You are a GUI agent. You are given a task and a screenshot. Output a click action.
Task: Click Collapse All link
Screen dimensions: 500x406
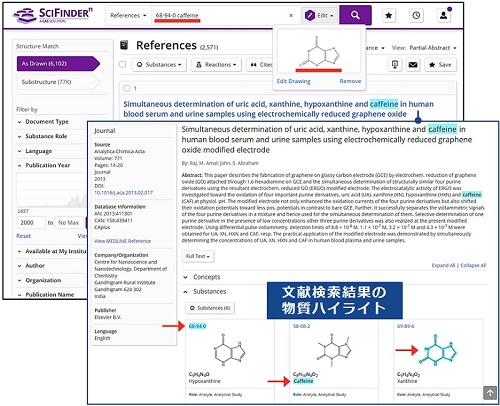tap(473, 265)
